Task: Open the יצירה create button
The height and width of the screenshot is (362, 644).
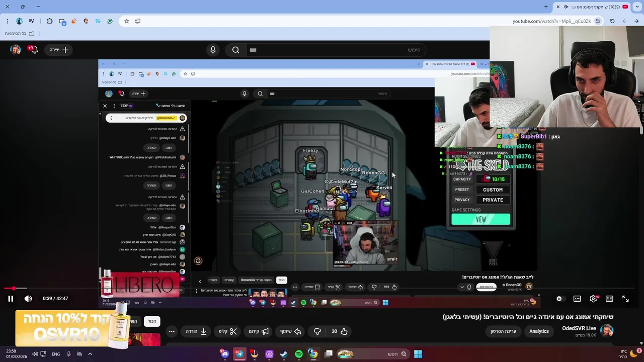Action: [x=59, y=50]
